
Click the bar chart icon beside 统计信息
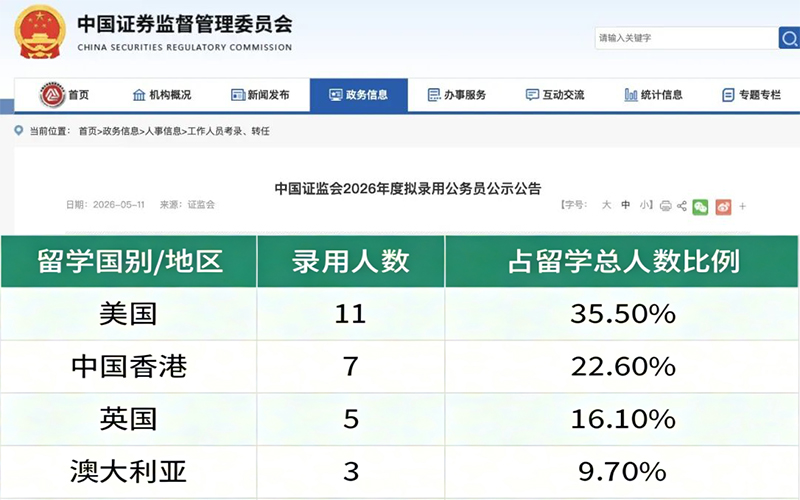pos(631,95)
